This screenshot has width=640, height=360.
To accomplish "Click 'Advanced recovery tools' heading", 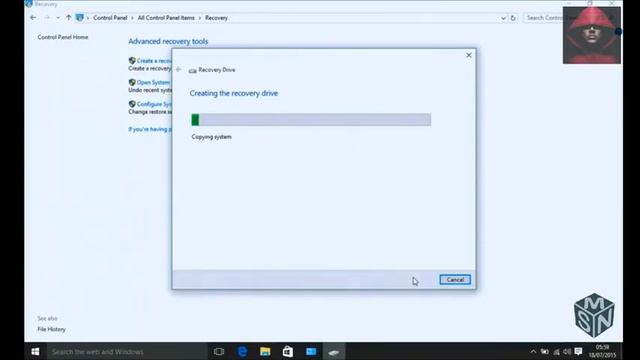I will click(x=168, y=41).
